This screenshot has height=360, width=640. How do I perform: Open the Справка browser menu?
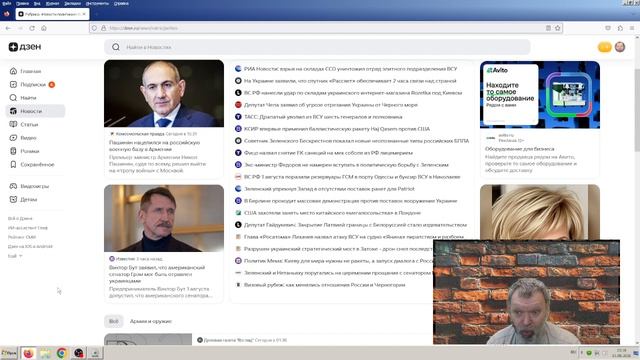121,3
